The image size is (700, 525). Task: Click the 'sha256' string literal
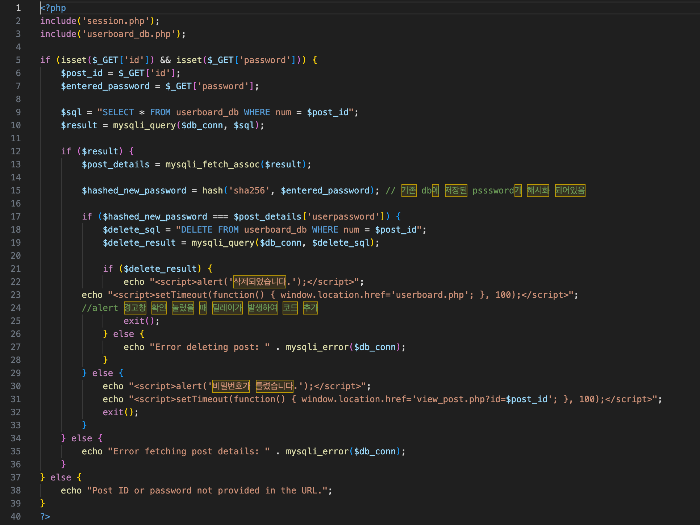pos(249,191)
